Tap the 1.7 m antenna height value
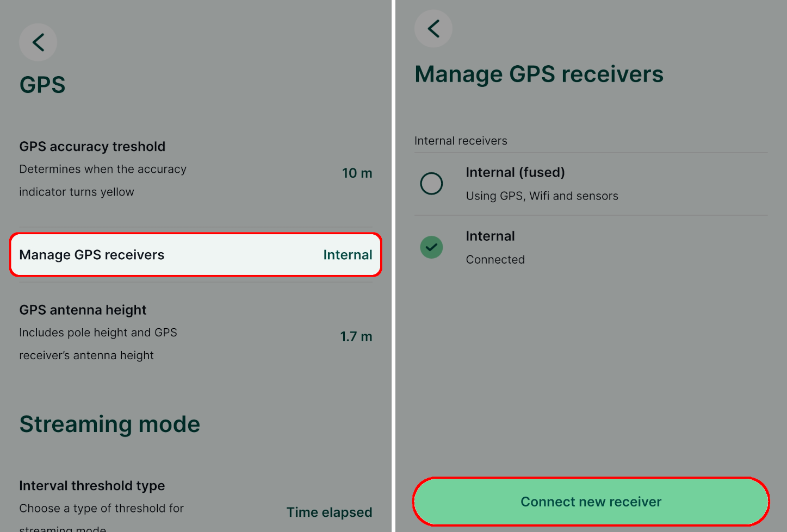The image size is (787, 532). (x=356, y=336)
